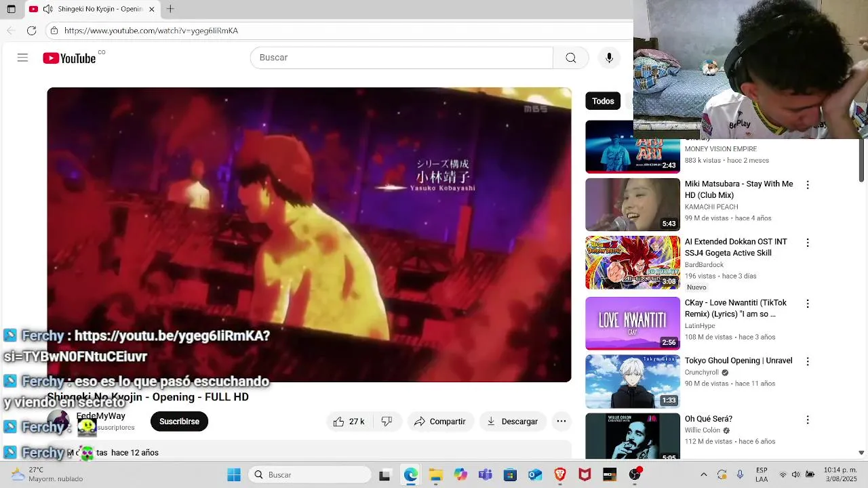
Task: Open a new browser tab with plus
Action: [170, 9]
